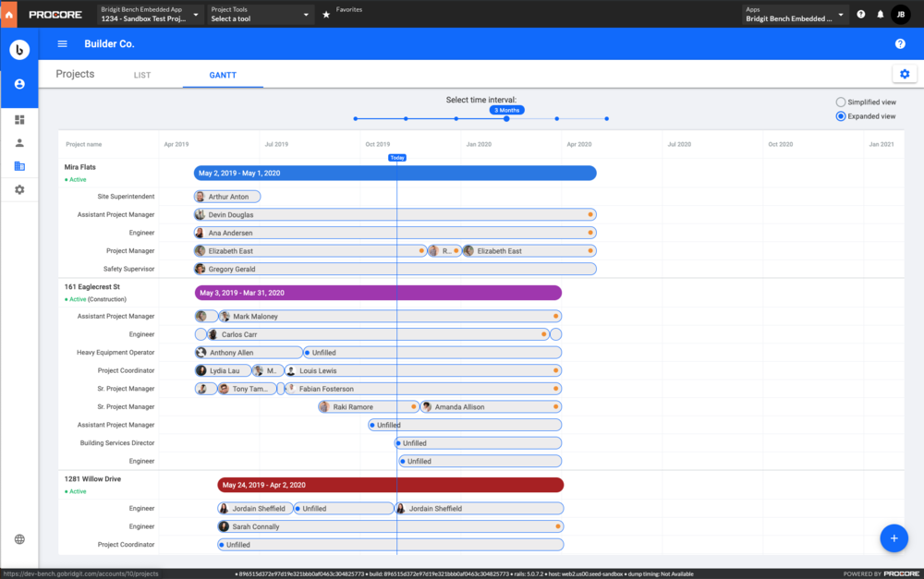
Task: Click the Project name column header
Action: pos(84,144)
